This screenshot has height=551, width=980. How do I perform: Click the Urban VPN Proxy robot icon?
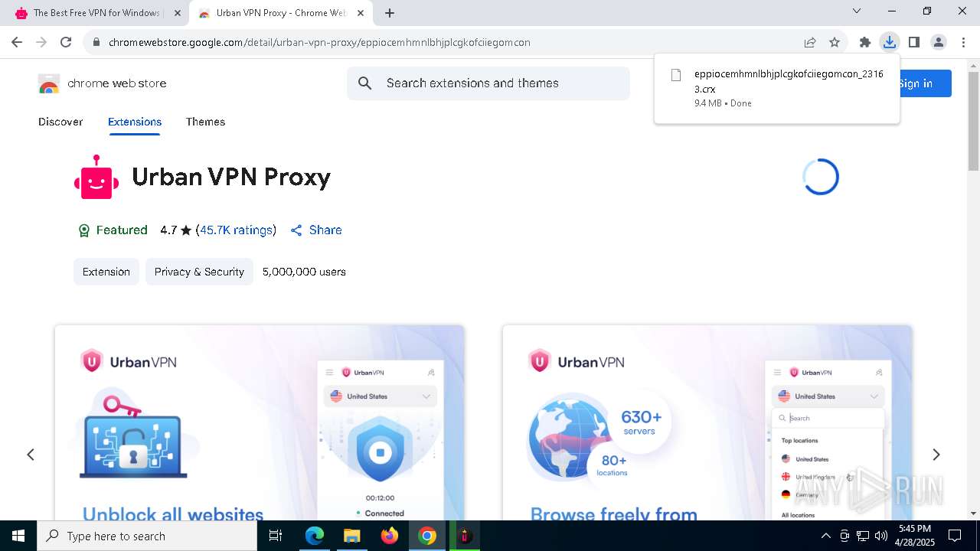pos(96,177)
